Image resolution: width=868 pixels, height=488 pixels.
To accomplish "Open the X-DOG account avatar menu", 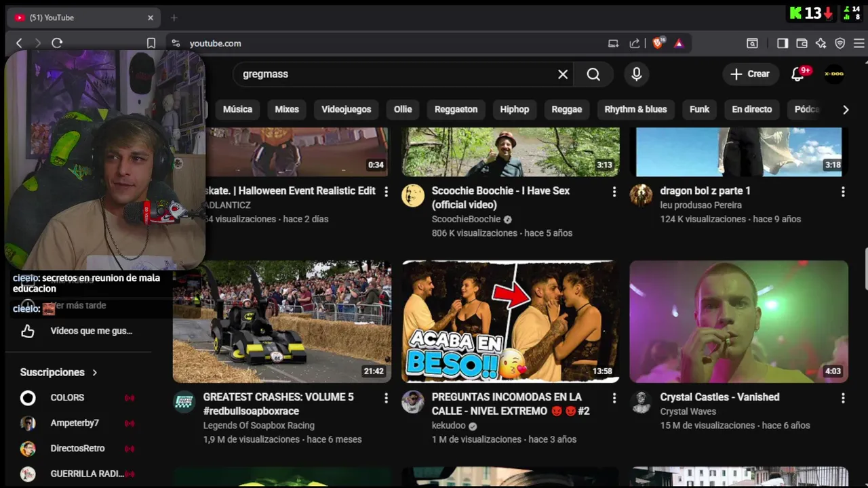I will (833, 75).
